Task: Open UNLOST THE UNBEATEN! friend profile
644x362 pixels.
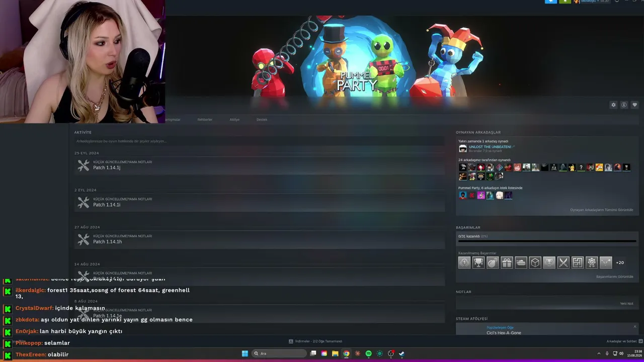Action: [x=490, y=147]
